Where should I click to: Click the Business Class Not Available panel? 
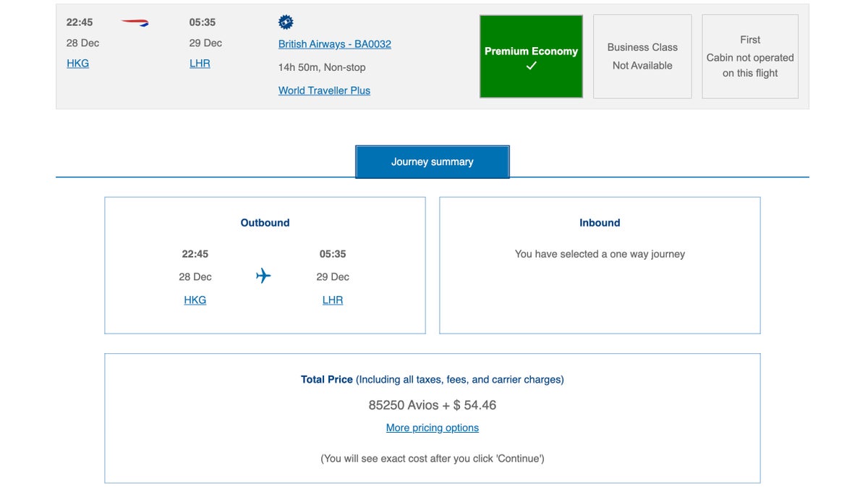(x=642, y=56)
